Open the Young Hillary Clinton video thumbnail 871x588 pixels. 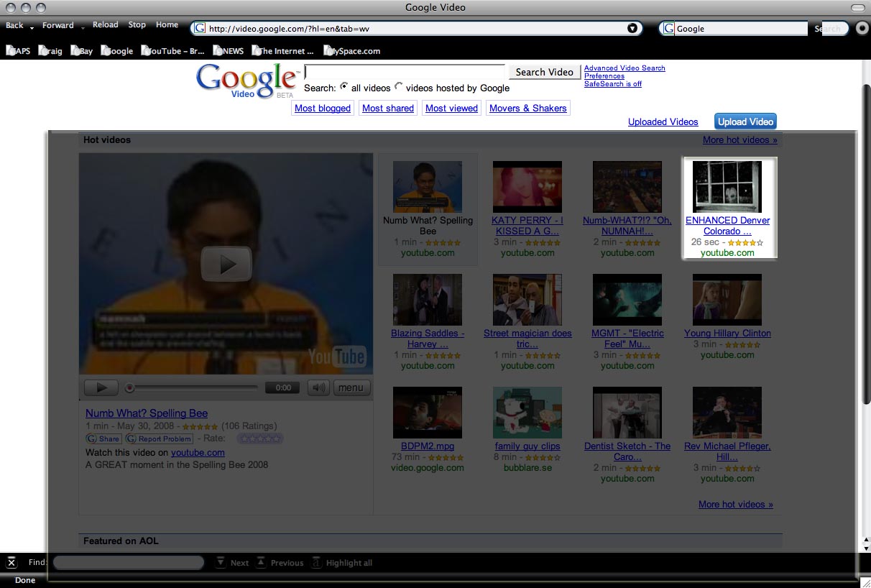click(x=727, y=300)
